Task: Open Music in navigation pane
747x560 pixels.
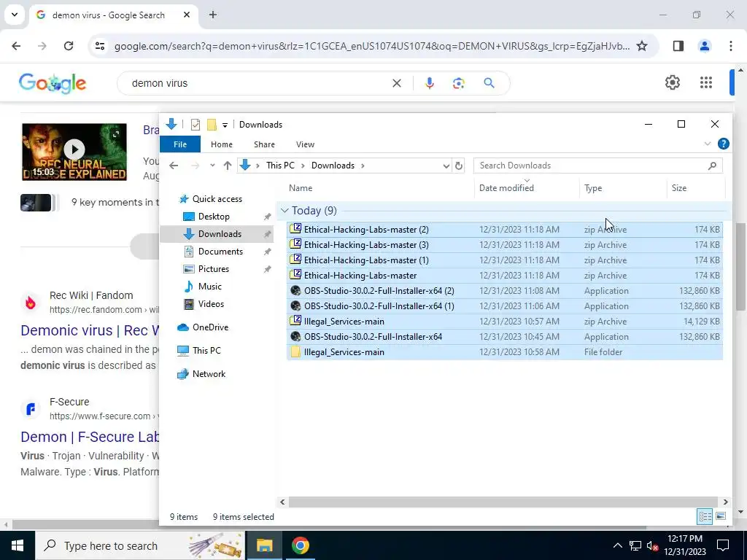Action: click(x=209, y=287)
